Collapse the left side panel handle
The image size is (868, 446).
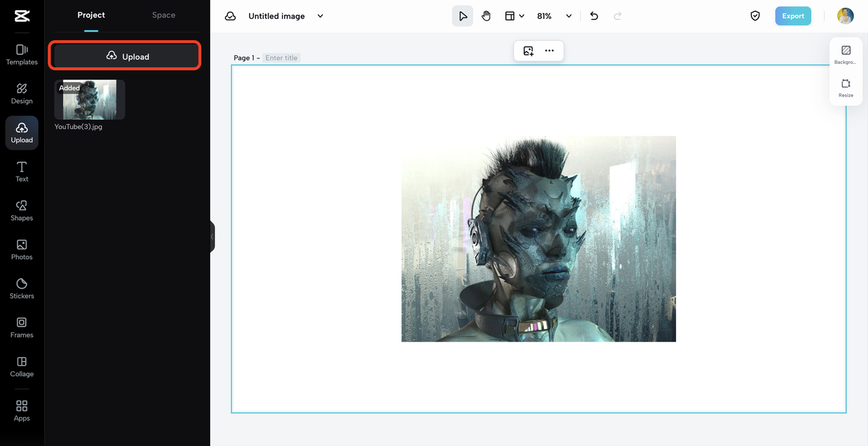(212, 236)
